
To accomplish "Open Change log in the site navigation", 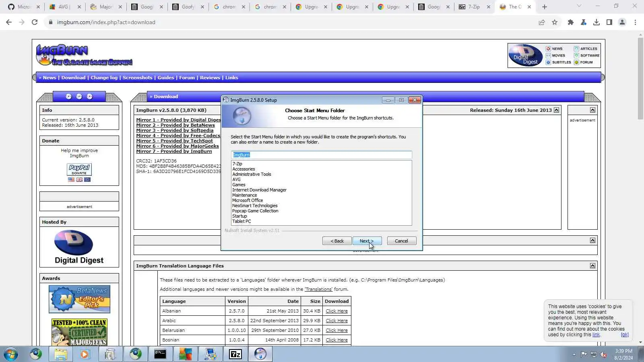I will [104, 78].
